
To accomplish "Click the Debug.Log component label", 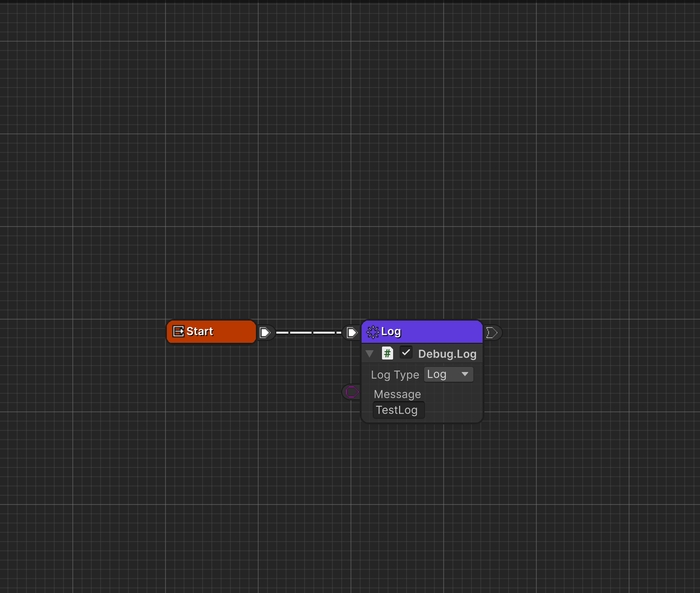I will [x=447, y=354].
